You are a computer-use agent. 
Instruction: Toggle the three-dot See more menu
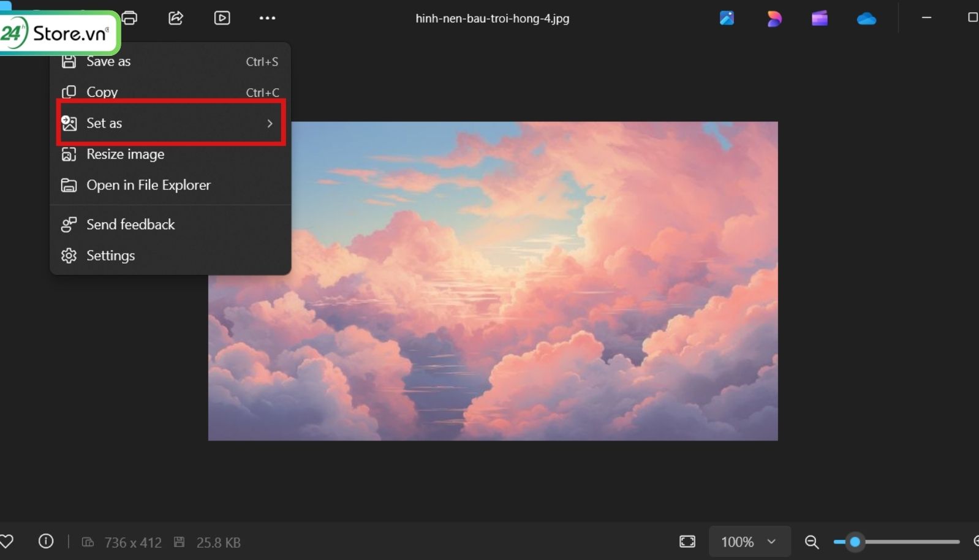[x=268, y=18]
